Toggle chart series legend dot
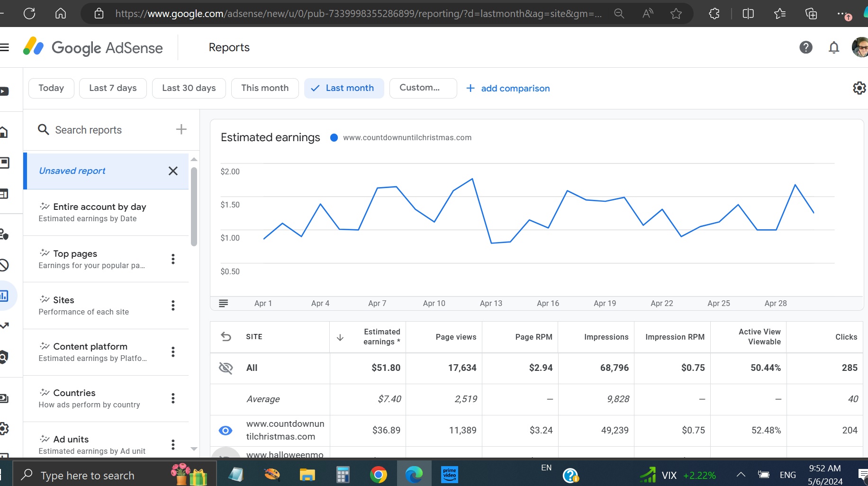Screen dimensions: 868x486 click(334, 138)
